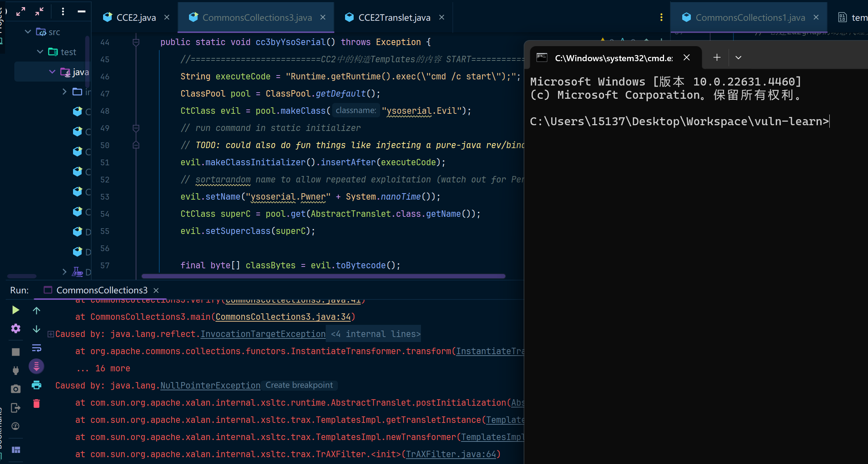The image size is (868, 464).
Task: Click the exit icon in Run toolbar
Action: tap(15, 407)
